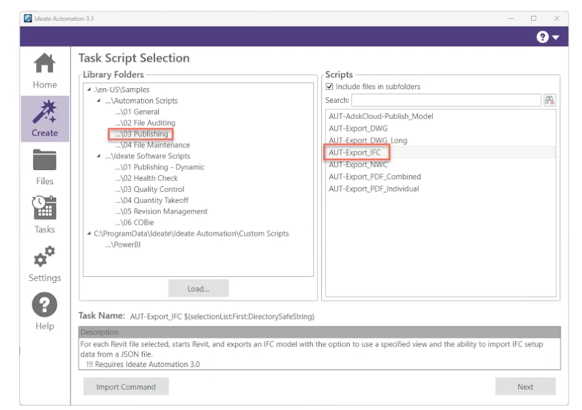Select the Automation Scripts folder label
This screenshot has width=582, height=410.
click(x=141, y=101)
